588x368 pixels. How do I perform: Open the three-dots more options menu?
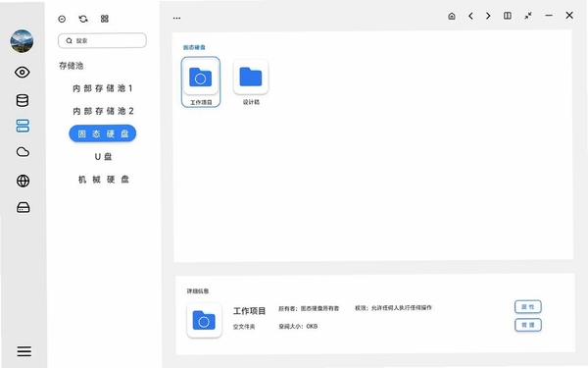click(x=176, y=18)
